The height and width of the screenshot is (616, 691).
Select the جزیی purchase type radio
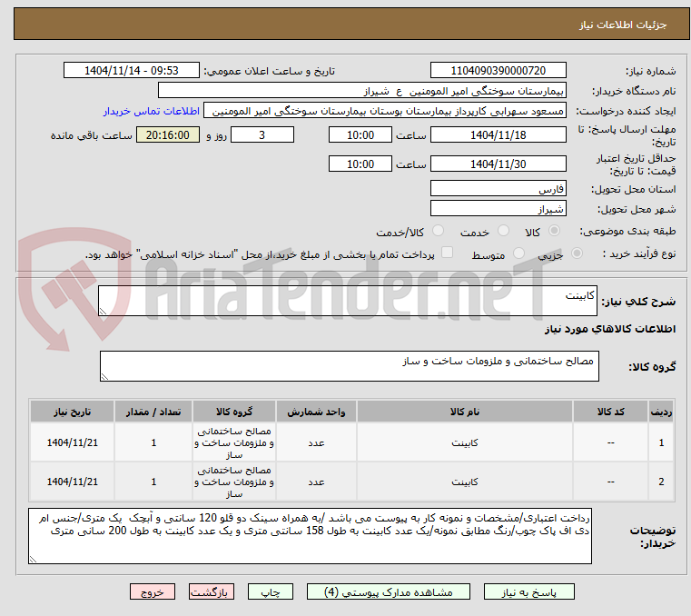577,253
